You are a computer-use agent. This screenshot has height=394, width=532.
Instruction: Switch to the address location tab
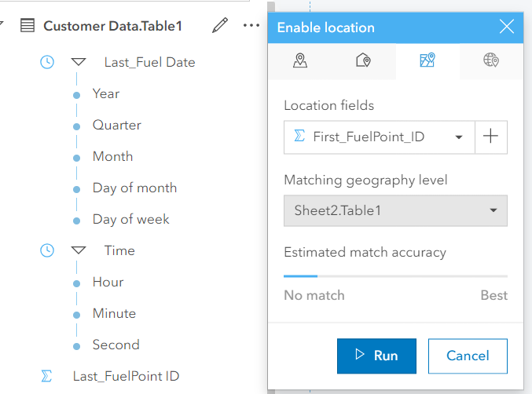(x=363, y=60)
